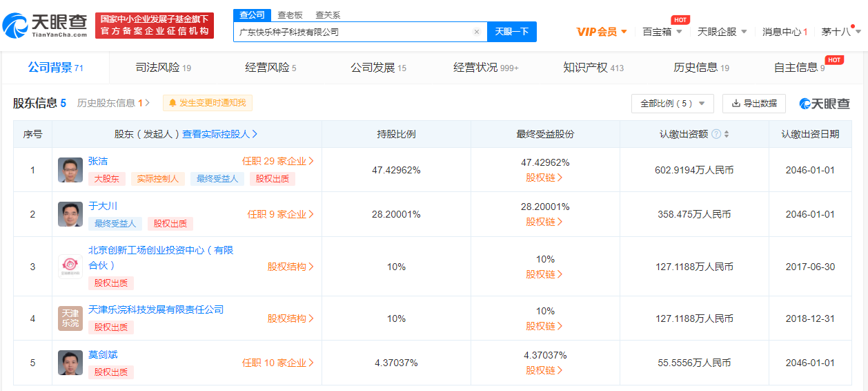Viewport: 868px width, 391px height.
Task: View 股权链 for 于大川's 28.20001%
Action: (544, 222)
